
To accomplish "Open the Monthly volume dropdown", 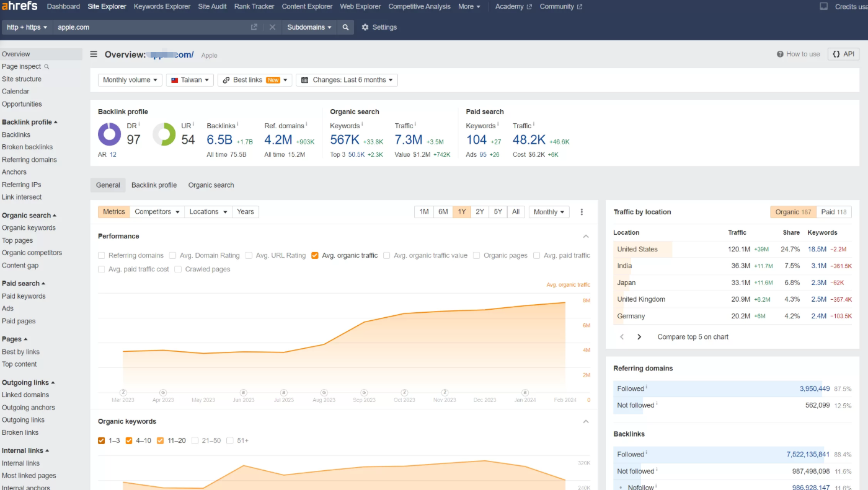I will point(130,80).
